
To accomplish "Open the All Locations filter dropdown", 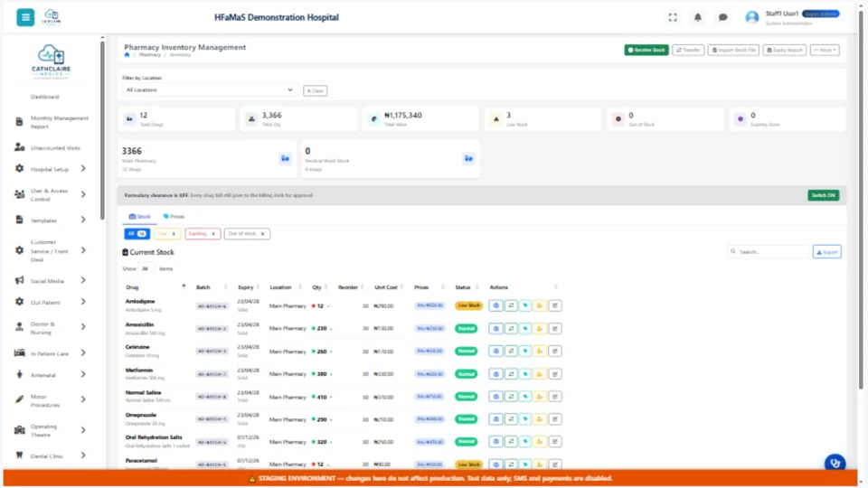I will pyautogui.click(x=209, y=90).
